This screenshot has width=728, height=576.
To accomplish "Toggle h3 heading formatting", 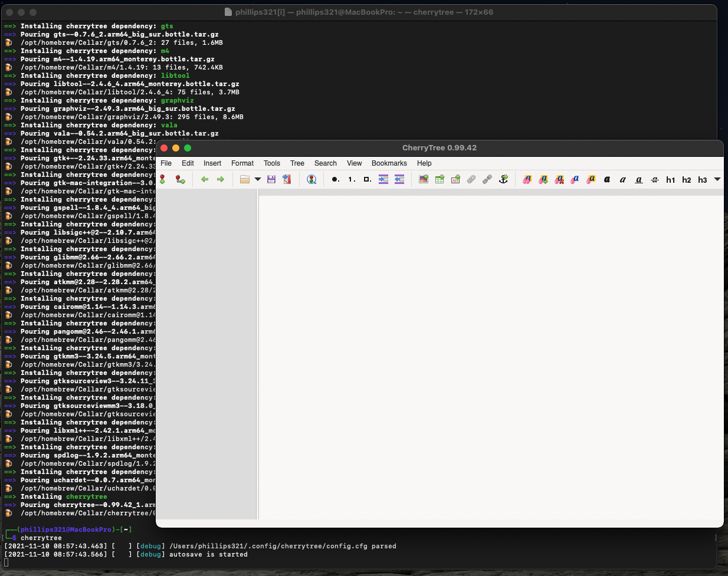I will click(x=703, y=179).
